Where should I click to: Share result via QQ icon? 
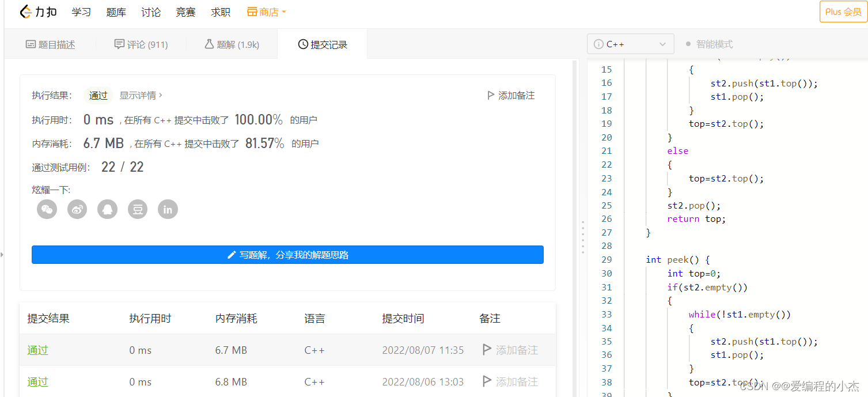[x=107, y=209]
